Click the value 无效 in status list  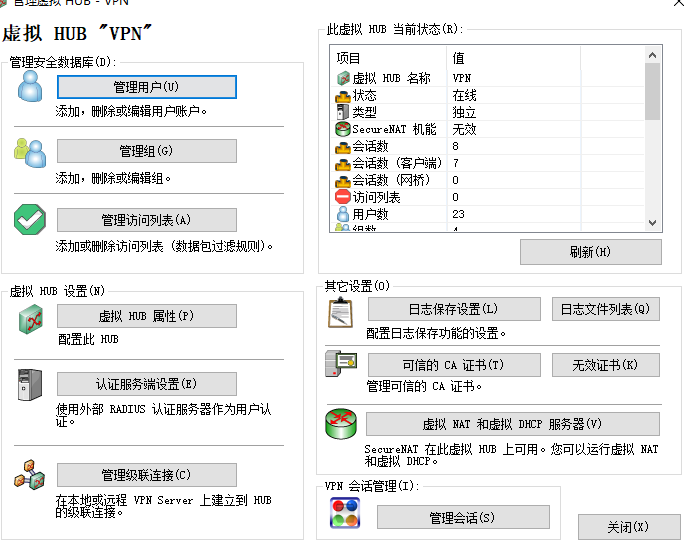464,129
